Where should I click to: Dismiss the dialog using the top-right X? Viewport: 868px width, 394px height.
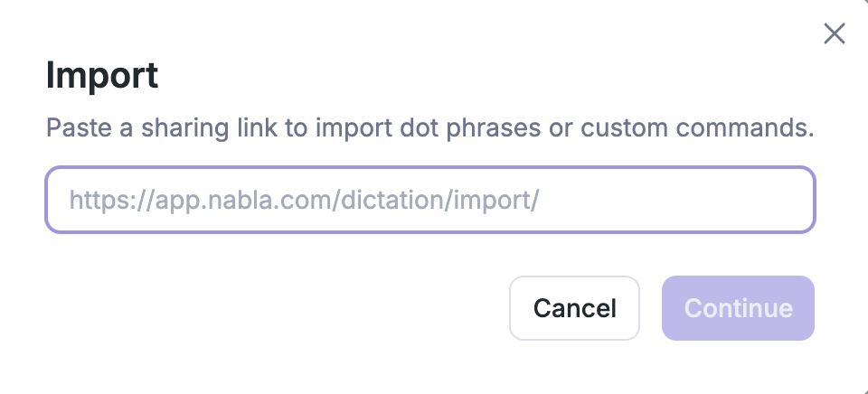pyautogui.click(x=834, y=34)
